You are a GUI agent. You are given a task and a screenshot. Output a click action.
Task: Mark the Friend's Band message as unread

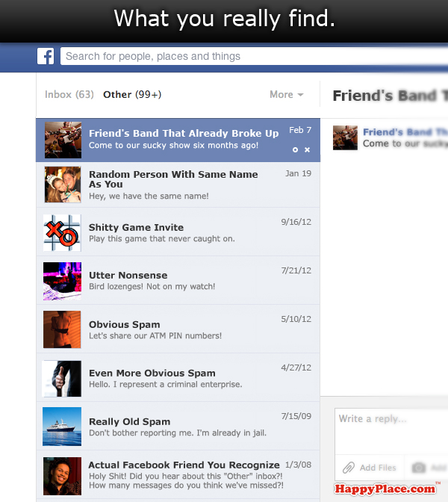(295, 149)
